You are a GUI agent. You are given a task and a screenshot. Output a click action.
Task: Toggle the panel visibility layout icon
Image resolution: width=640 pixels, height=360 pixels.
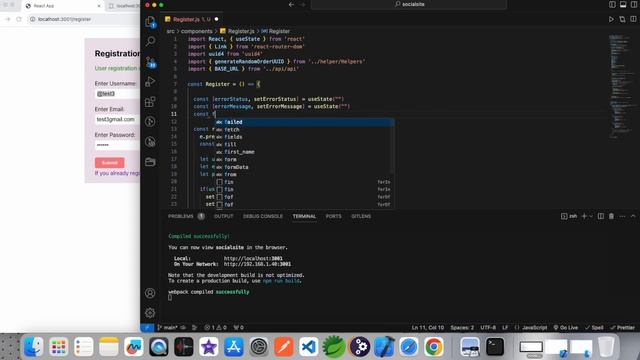click(x=623, y=4)
